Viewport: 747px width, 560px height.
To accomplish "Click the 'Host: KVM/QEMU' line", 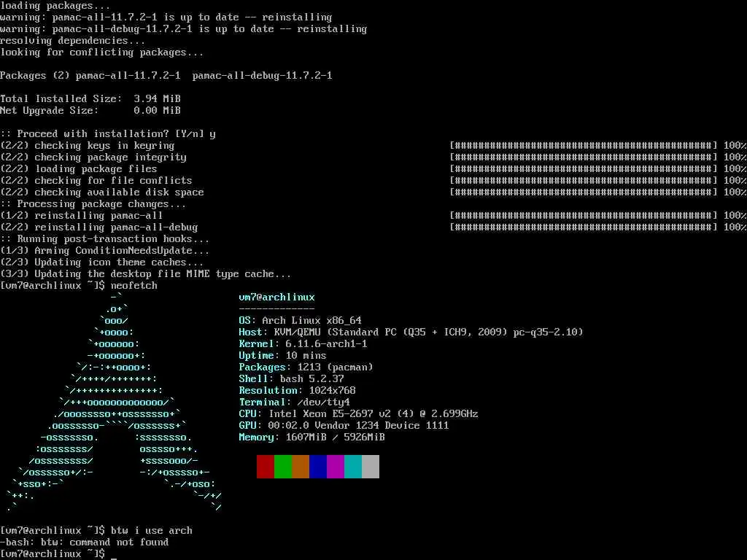I will coord(411,332).
